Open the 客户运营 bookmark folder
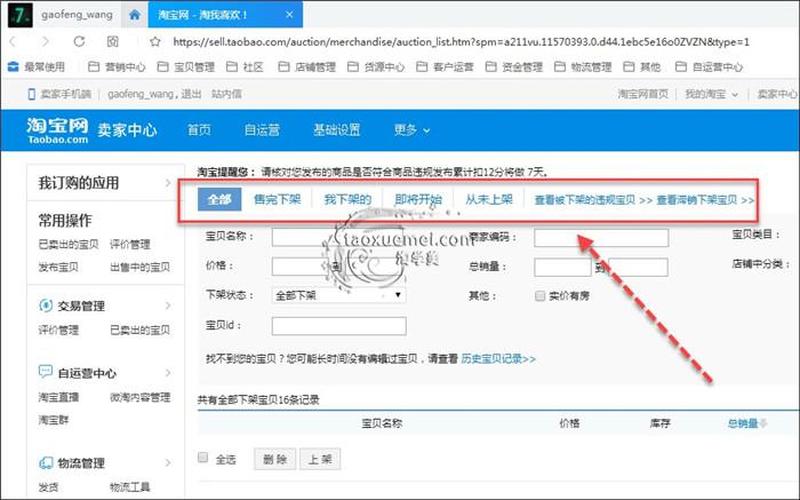The width and height of the screenshot is (800, 500). point(445,67)
